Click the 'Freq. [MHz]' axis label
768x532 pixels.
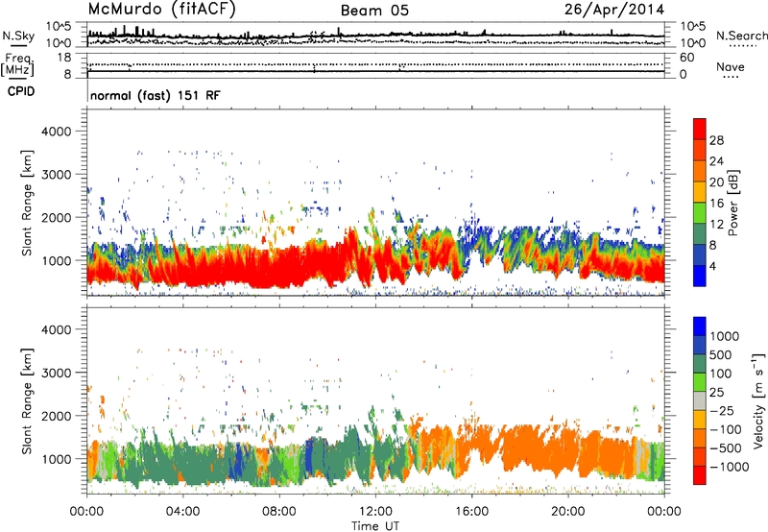click(x=17, y=65)
